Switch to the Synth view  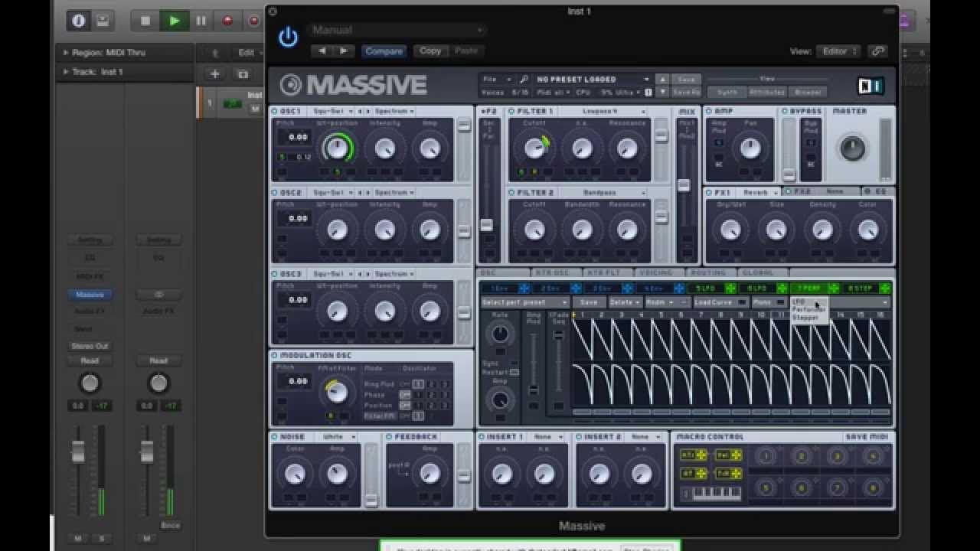point(727,92)
